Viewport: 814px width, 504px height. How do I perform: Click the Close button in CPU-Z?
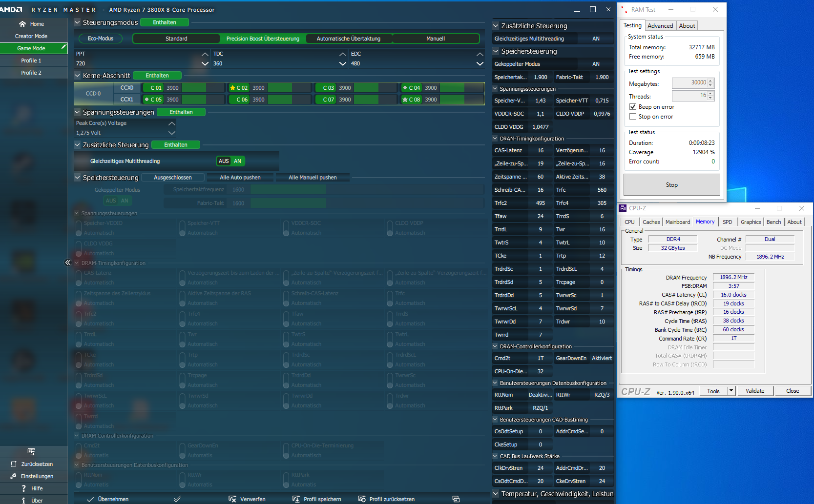click(793, 391)
